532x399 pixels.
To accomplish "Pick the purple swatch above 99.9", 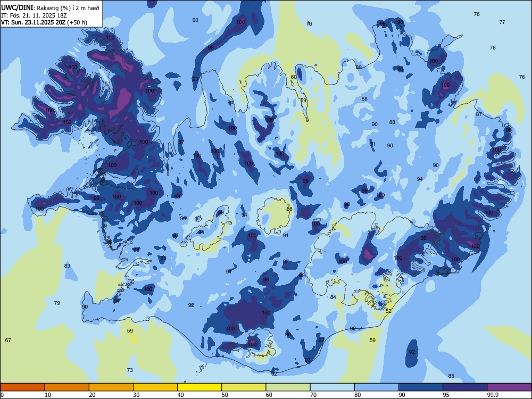I will click(x=509, y=387).
